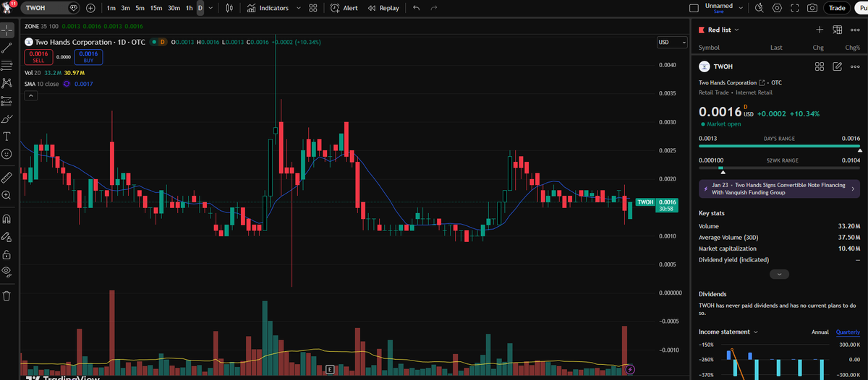This screenshot has height=380, width=868.
Task: Start bar Replay mode
Action: click(x=383, y=8)
